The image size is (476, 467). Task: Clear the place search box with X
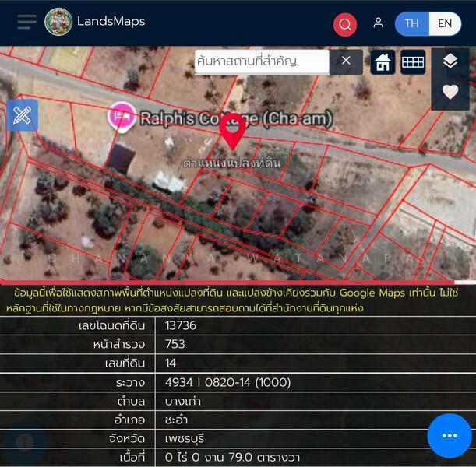[346, 61]
